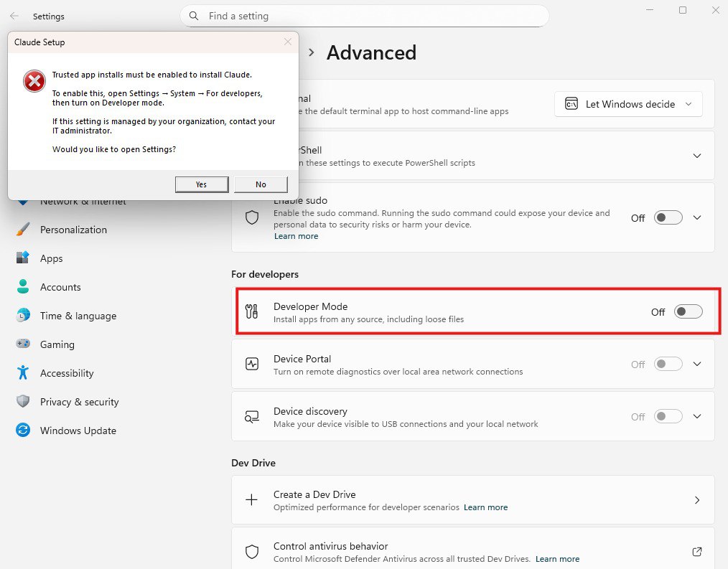Click Learn more under Enable sudo
728x569 pixels.
tap(296, 236)
